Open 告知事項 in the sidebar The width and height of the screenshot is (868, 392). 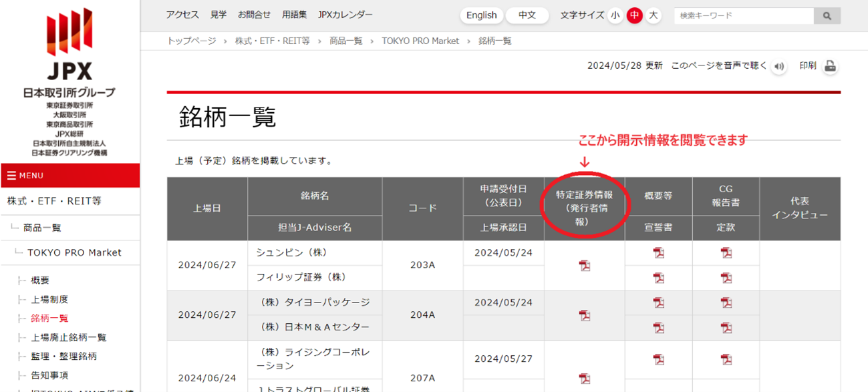pos(49,375)
